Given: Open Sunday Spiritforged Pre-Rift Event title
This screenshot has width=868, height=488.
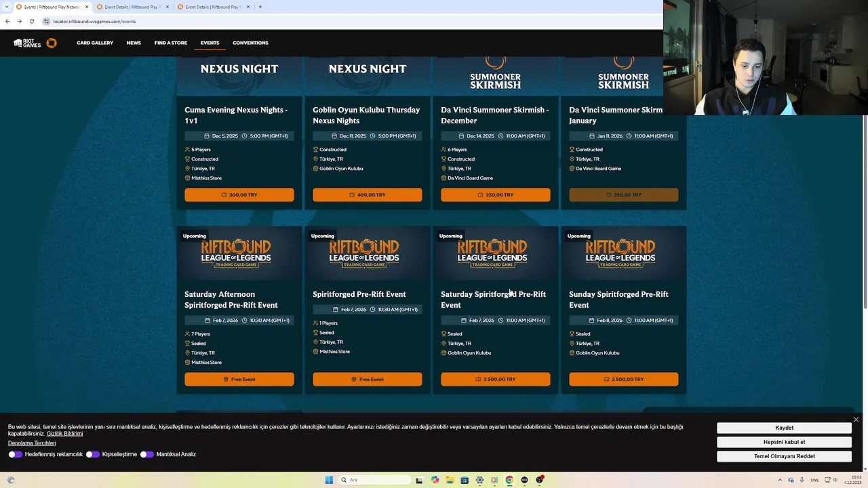Looking at the screenshot, I should pos(618,300).
